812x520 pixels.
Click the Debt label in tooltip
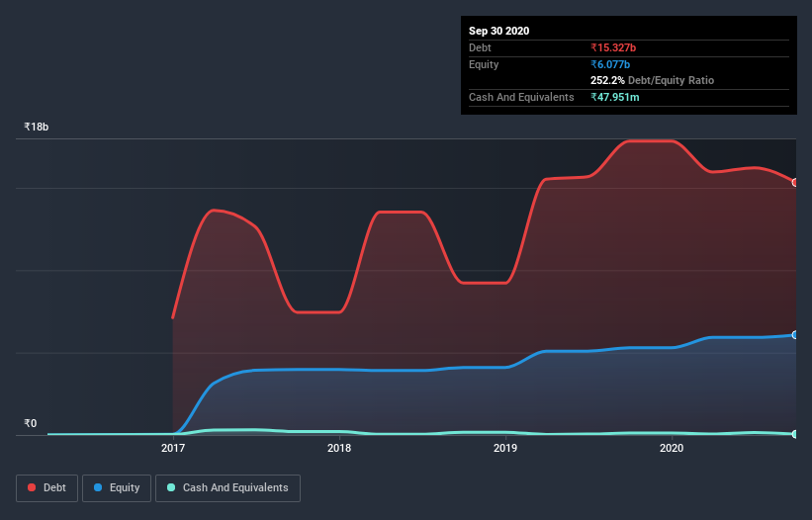(x=480, y=47)
